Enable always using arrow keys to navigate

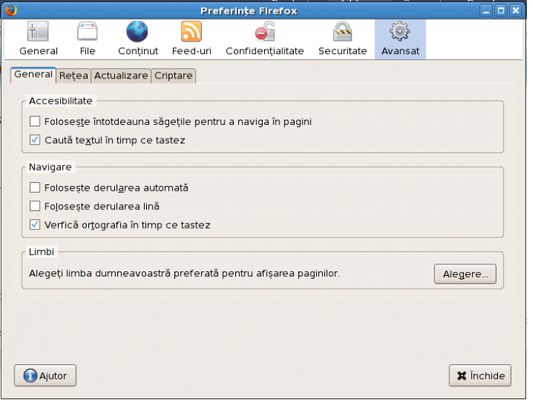pos(35,121)
